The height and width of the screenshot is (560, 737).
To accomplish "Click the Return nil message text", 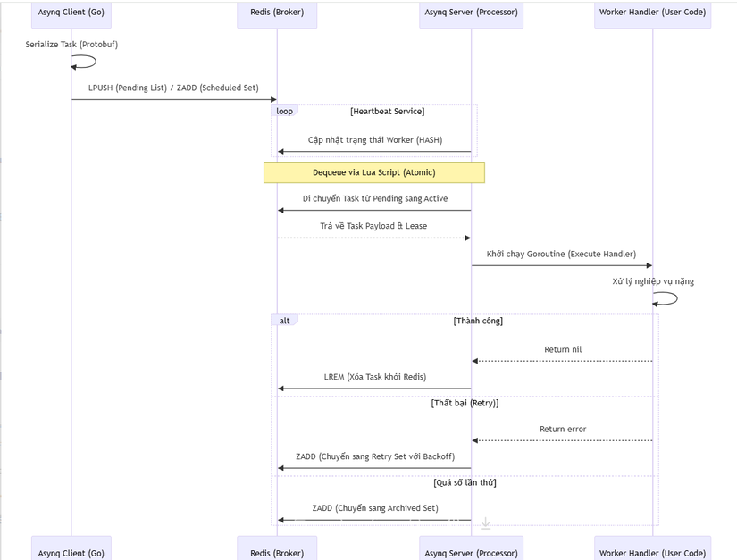I will [x=563, y=349].
